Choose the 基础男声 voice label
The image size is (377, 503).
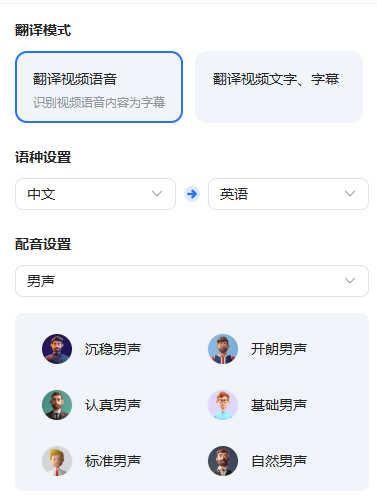(x=279, y=405)
